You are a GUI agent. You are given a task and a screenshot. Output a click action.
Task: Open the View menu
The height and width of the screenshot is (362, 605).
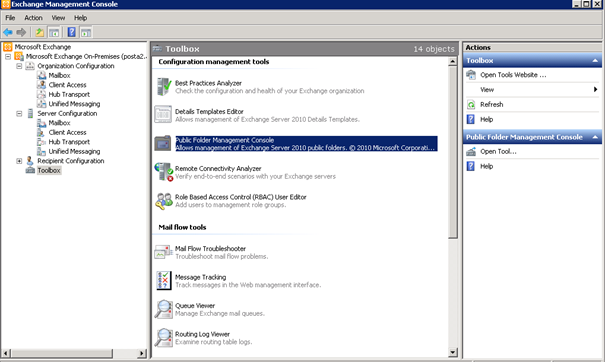tap(58, 18)
